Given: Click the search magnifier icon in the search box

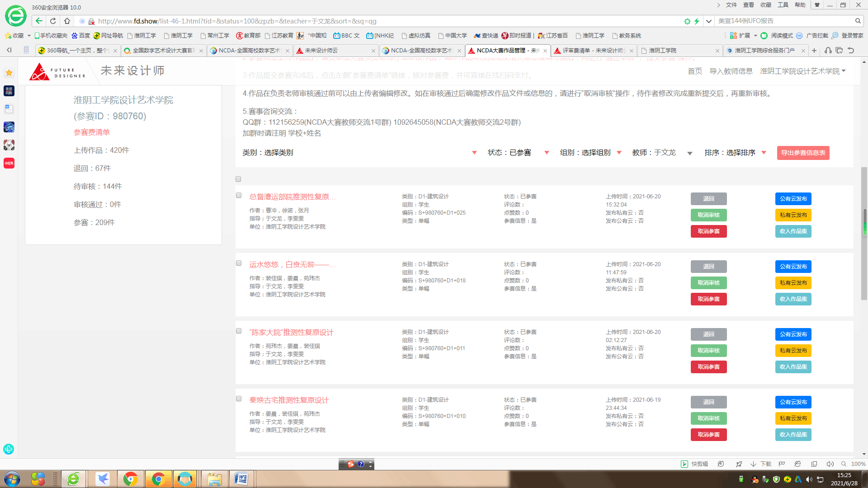Looking at the screenshot, I should 858,21.
